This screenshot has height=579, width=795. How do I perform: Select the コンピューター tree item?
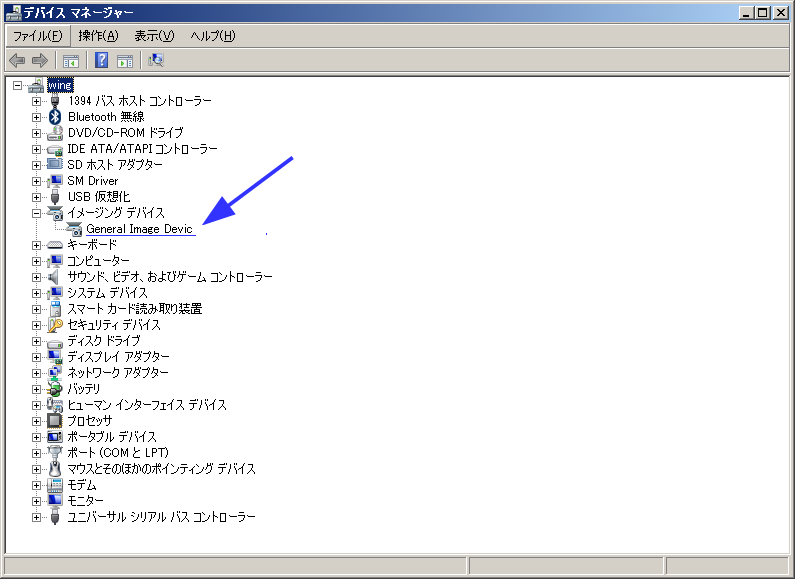pos(98,261)
